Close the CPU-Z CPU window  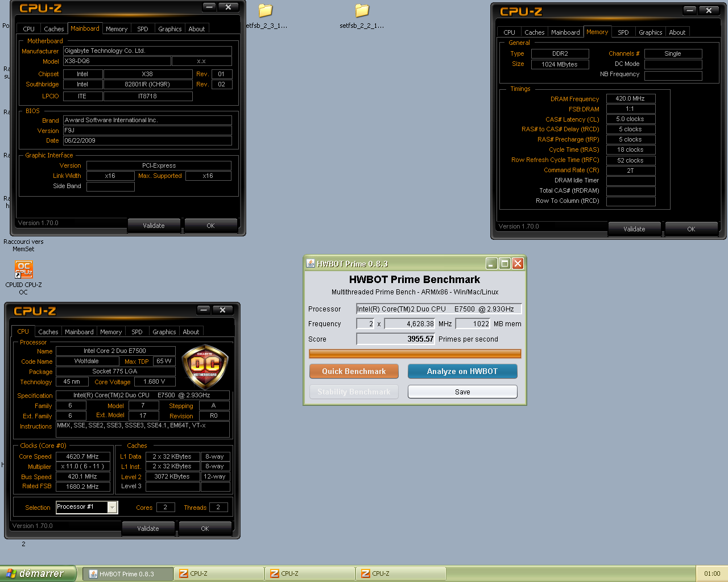click(222, 310)
